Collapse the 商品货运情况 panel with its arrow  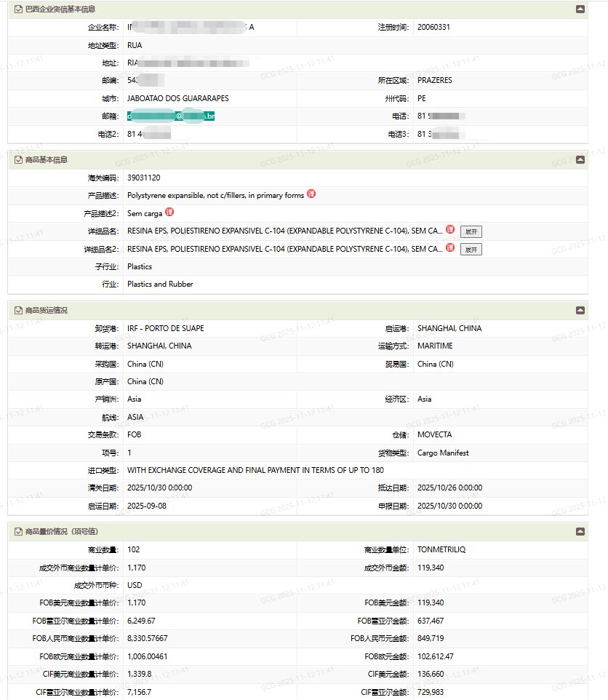tap(580, 310)
